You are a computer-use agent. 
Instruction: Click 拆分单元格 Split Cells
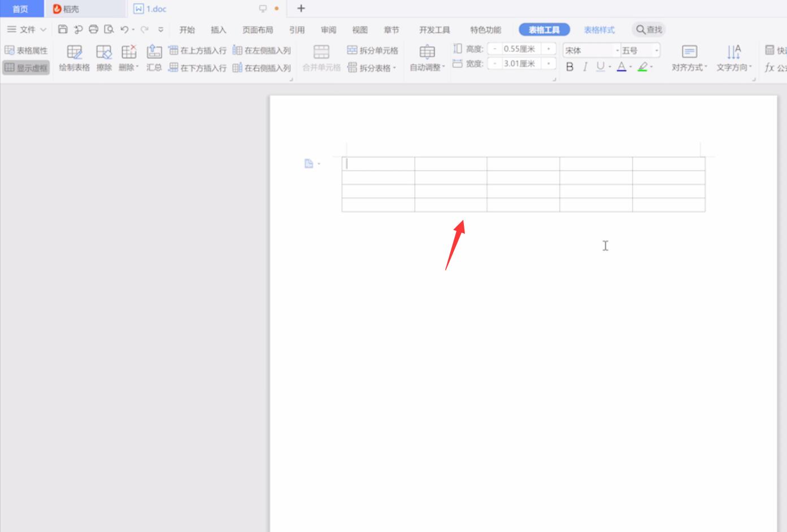[x=373, y=50]
